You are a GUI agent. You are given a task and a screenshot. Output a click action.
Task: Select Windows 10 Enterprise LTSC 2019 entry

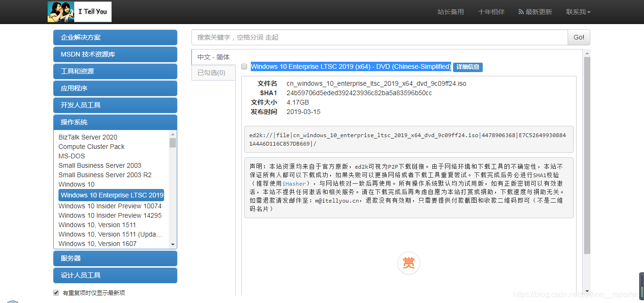(x=111, y=195)
